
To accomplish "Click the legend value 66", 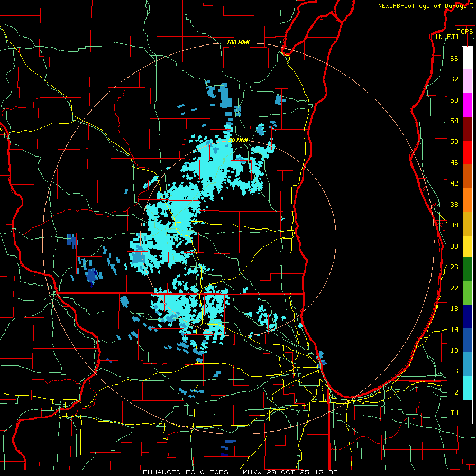I will point(454,59).
